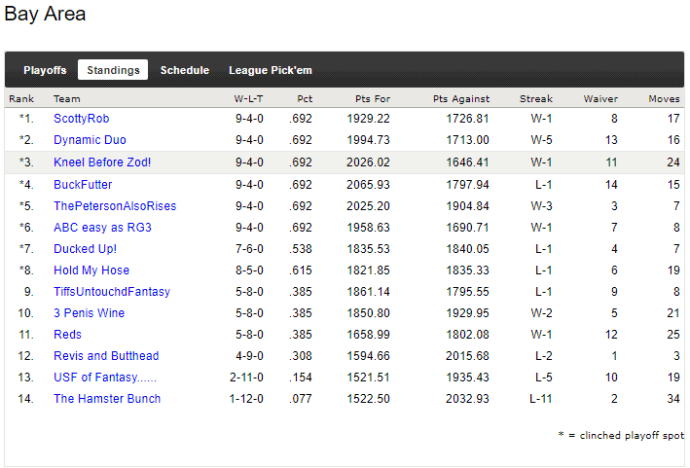The image size is (690, 468).
Task: Click the Rank column header
Action: click(x=21, y=99)
